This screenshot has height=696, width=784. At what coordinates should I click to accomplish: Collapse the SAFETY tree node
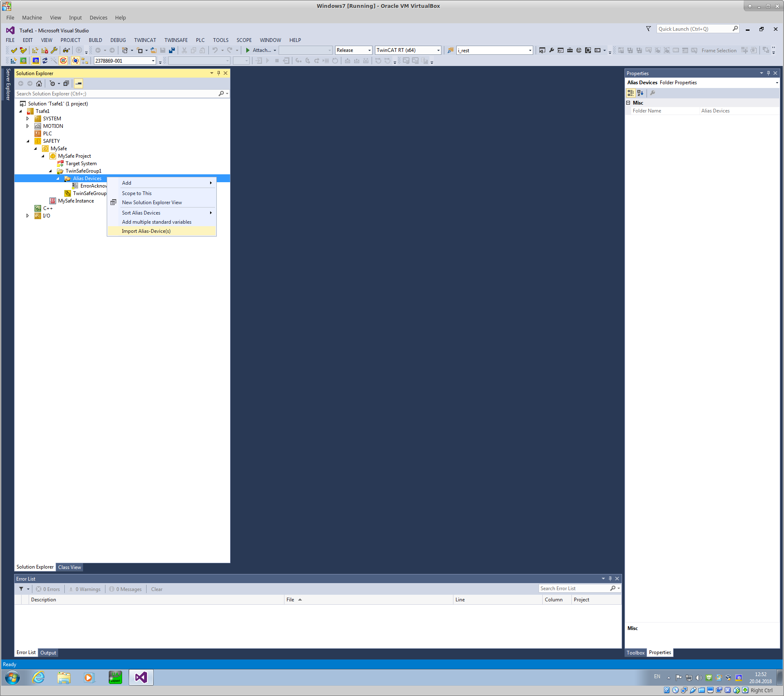(28, 141)
